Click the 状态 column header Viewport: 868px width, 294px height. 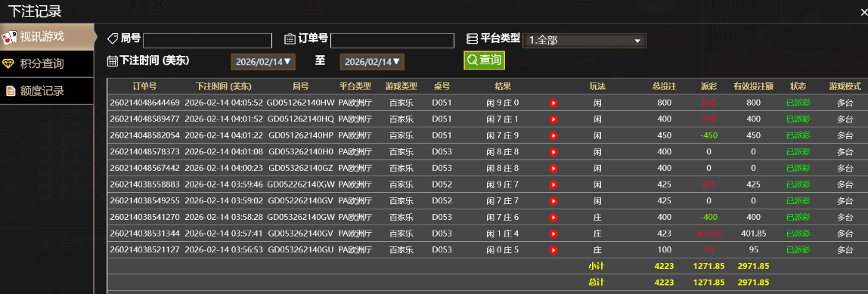pos(798,86)
